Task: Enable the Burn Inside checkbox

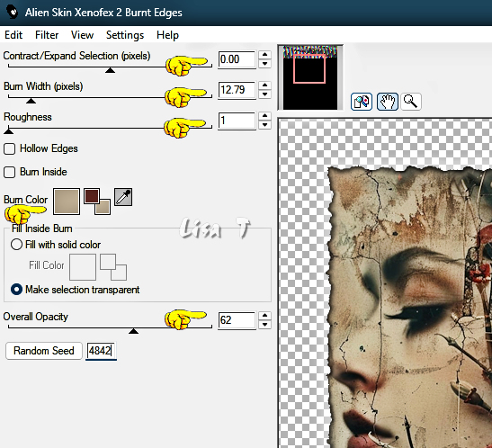Action: pyautogui.click(x=9, y=172)
